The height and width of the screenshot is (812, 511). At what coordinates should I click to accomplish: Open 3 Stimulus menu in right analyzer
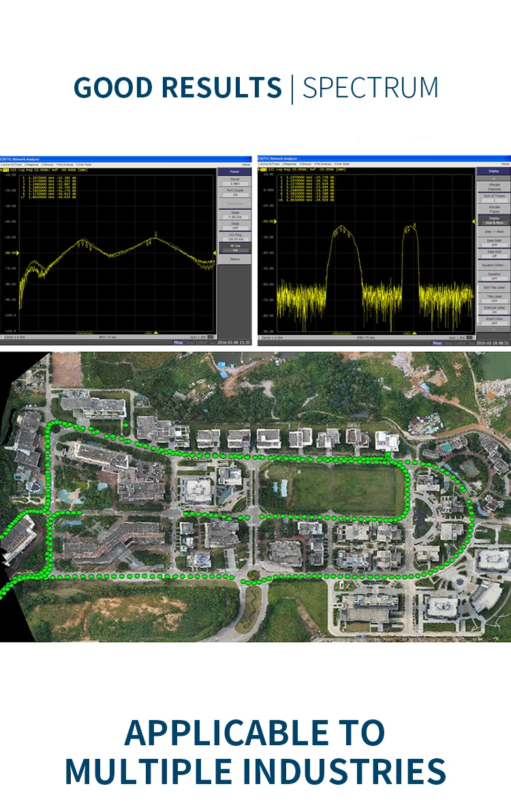pos(305,164)
